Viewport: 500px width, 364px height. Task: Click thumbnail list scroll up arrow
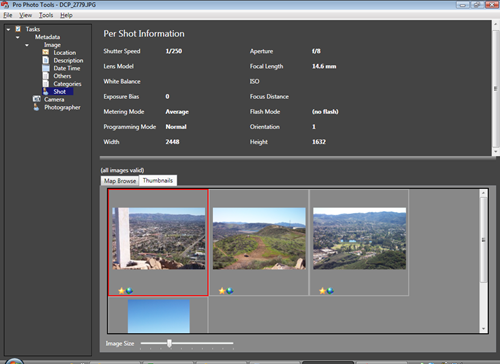[x=483, y=193]
